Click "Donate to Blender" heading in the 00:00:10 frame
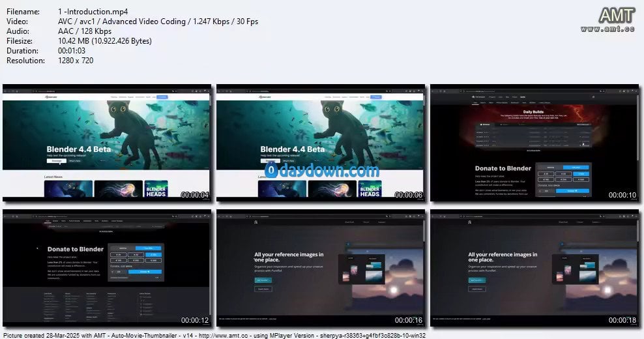The width and height of the screenshot is (644, 339). click(x=503, y=168)
